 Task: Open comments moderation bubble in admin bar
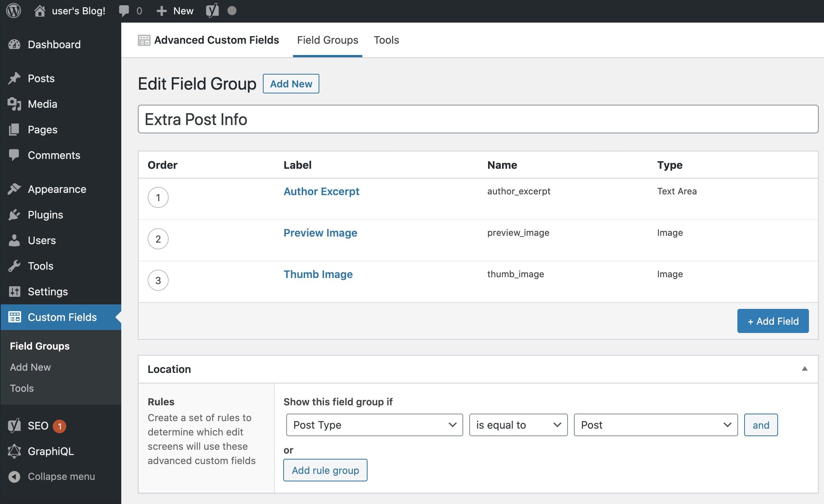125,10
